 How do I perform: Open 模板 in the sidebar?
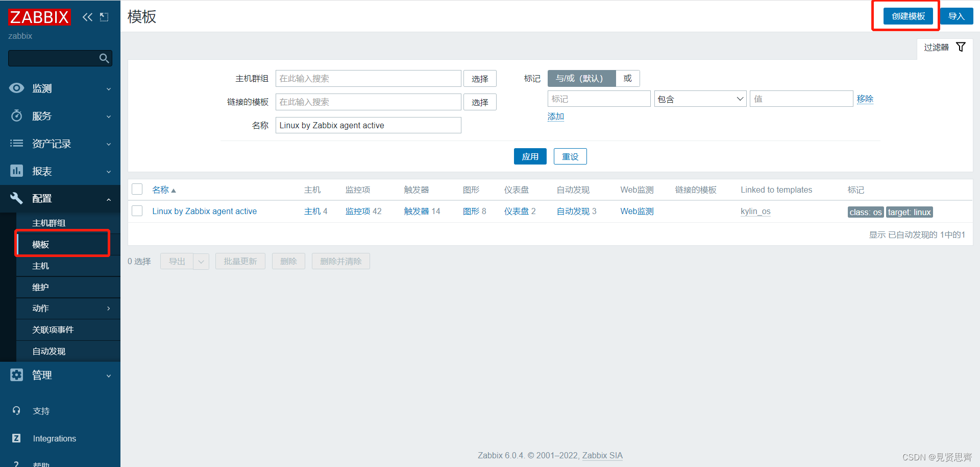click(x=40, y=244)
